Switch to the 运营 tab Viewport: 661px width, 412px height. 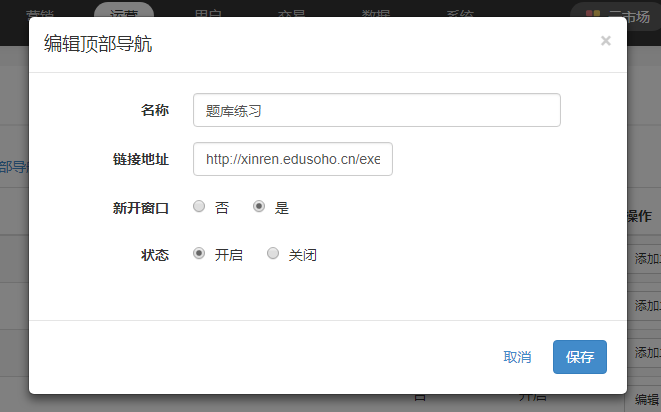click(x=124, y=12)
